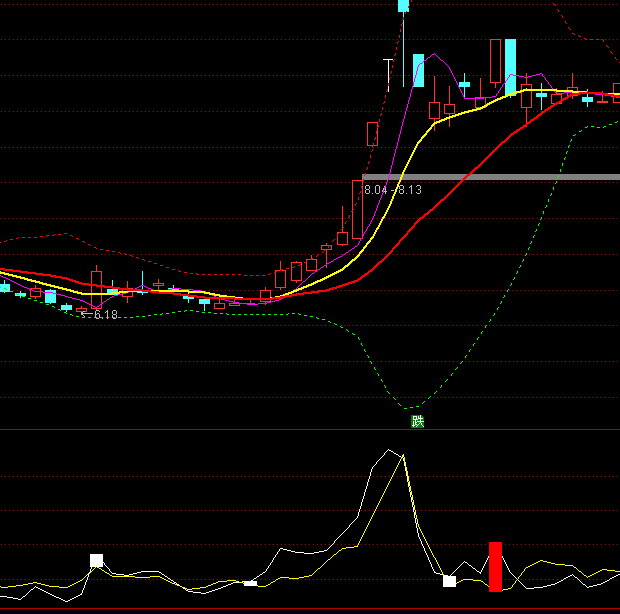Viewport: 620px width, 614px height.
Task: Click the cyan candle at the far left edge
Action: point(5,288)
